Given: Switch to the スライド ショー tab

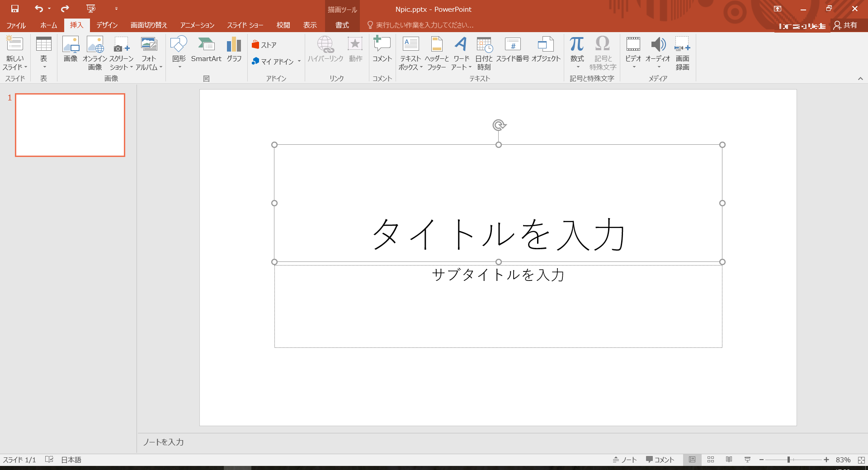Looking at the screenshot, I should pyautogui.click(x=245, y=25).
